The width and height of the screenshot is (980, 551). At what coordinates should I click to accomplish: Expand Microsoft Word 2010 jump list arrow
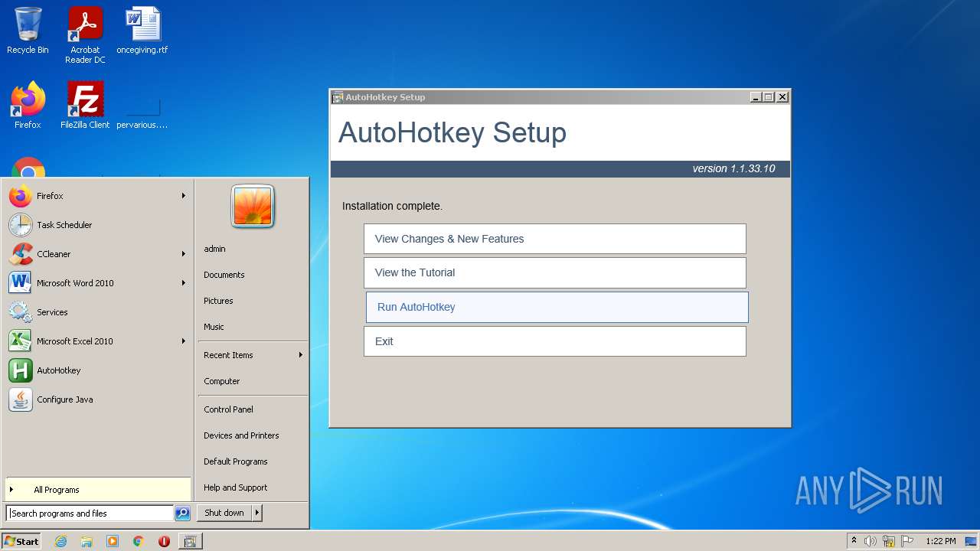pyautogui.click(x=184, y=283)
